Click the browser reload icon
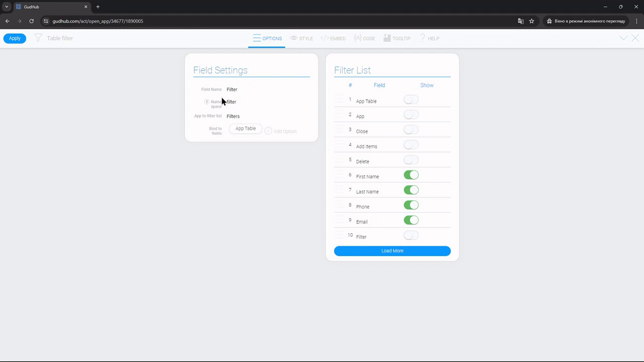 [x=31, y=21]
